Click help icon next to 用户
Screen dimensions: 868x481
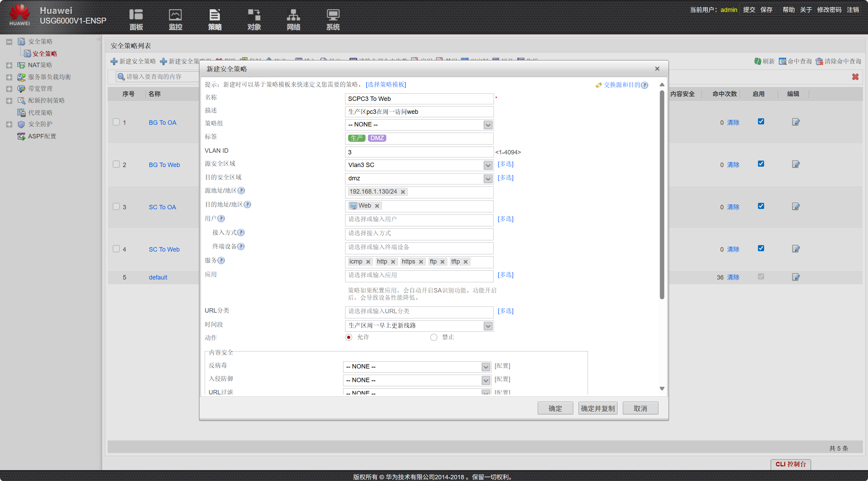[x=221, y=219]
